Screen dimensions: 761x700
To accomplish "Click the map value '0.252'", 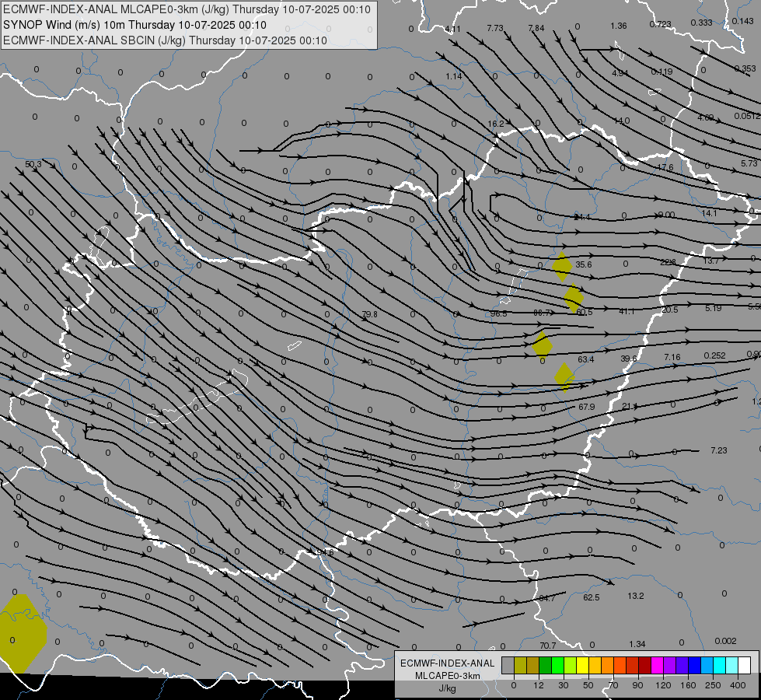I will click(x=715, y=355).
